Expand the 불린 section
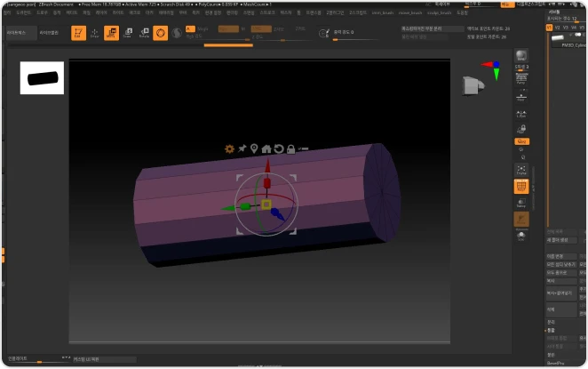 [x=551, y=355]
